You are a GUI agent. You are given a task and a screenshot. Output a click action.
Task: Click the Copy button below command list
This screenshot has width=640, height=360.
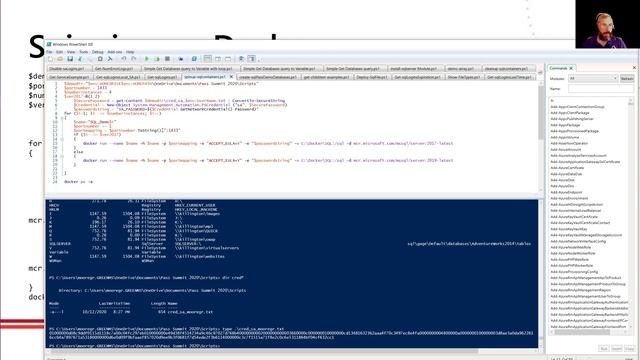tap(629, 348)
